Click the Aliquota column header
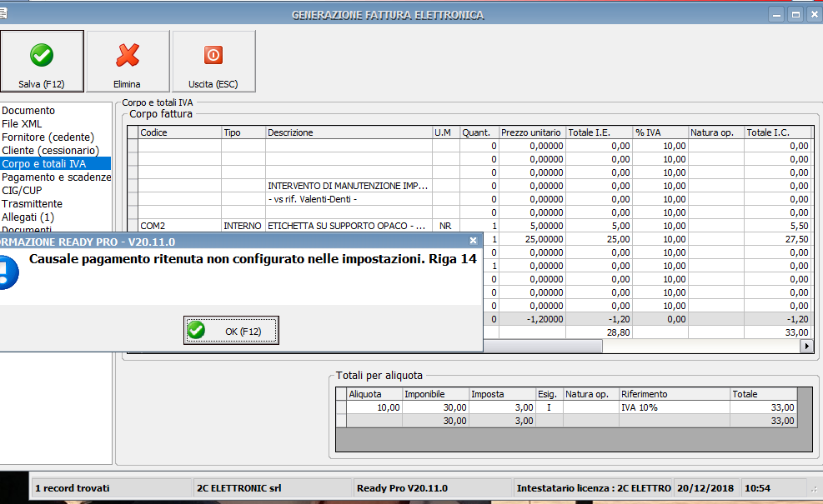This screenshot has width=823, height=504. click(374, 394)
